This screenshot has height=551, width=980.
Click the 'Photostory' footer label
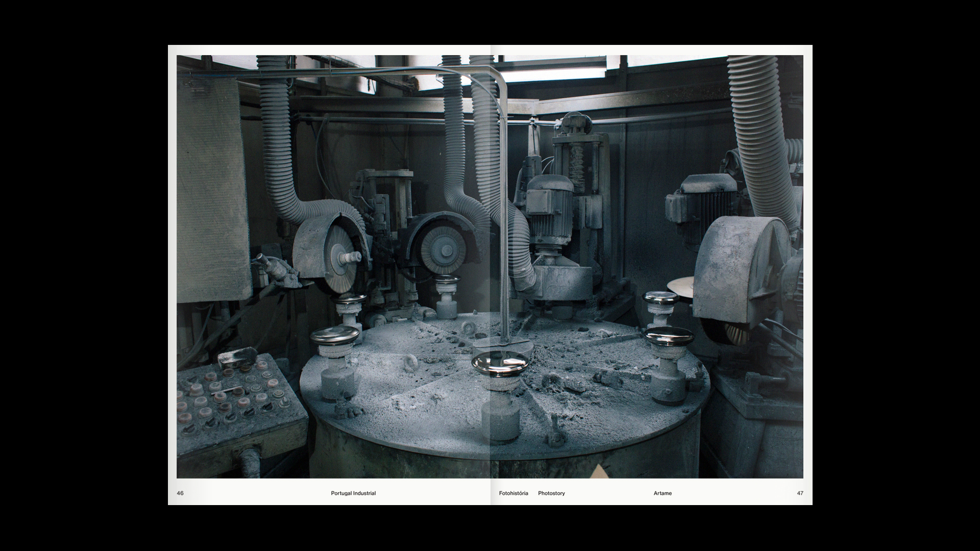(x=551, y=493)
